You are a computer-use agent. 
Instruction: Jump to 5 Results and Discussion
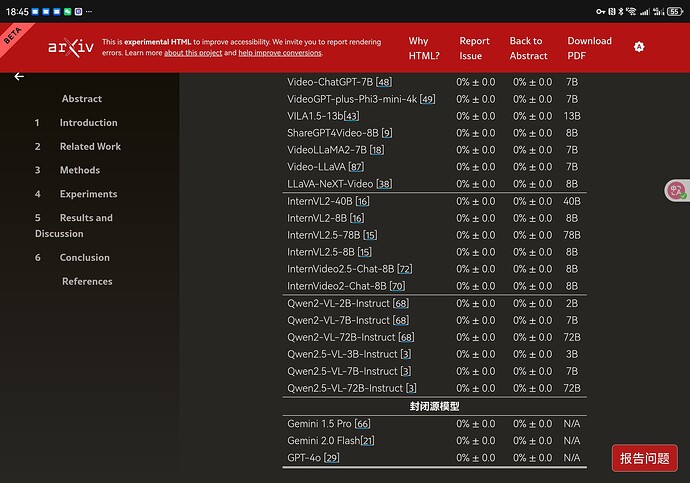tap(74, 226)
